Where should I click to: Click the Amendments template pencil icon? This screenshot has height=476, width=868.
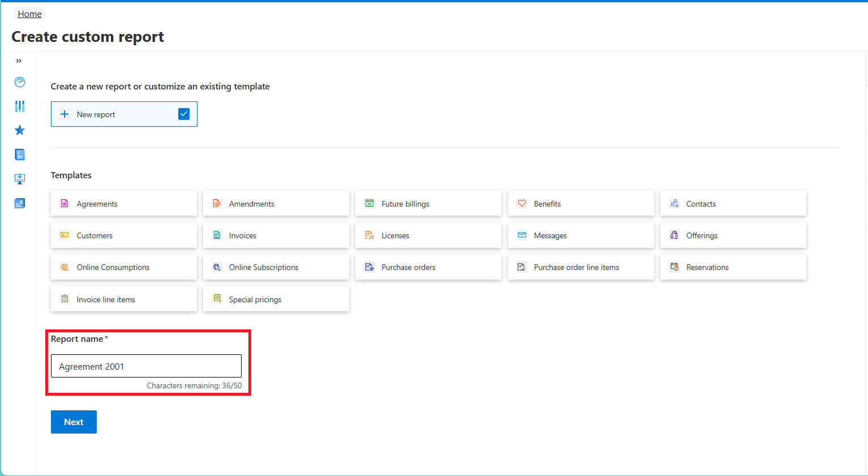217,204
